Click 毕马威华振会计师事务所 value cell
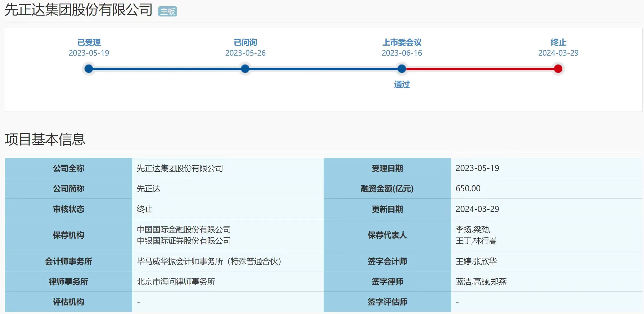 point(228,261)
